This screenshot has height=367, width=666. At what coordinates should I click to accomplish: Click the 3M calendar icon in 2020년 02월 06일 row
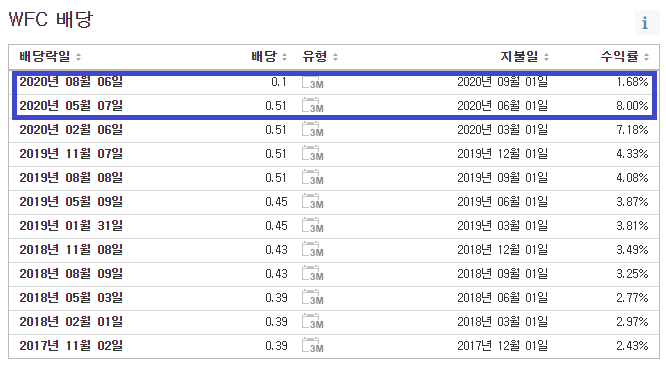click(313, 130)
